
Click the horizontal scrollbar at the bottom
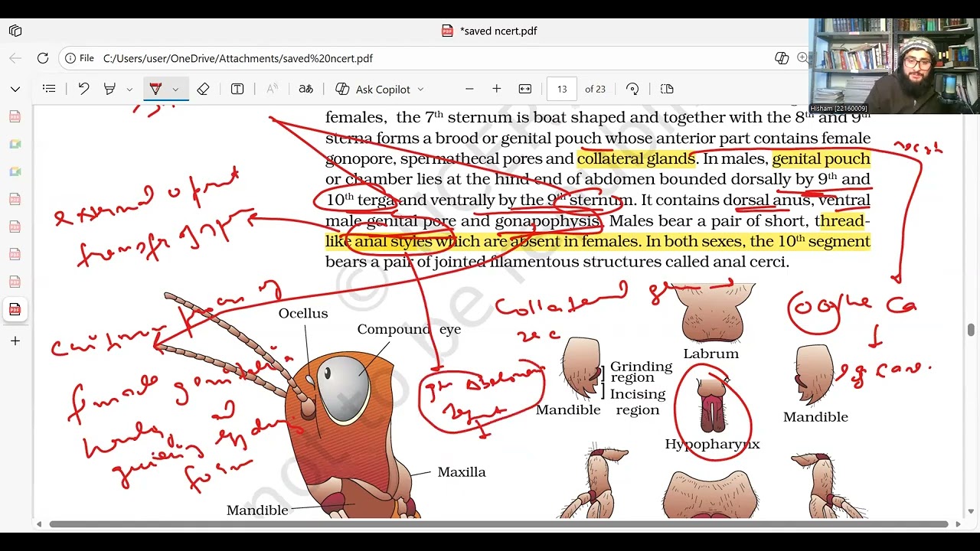pyautogui.click(x=499, y=524)
